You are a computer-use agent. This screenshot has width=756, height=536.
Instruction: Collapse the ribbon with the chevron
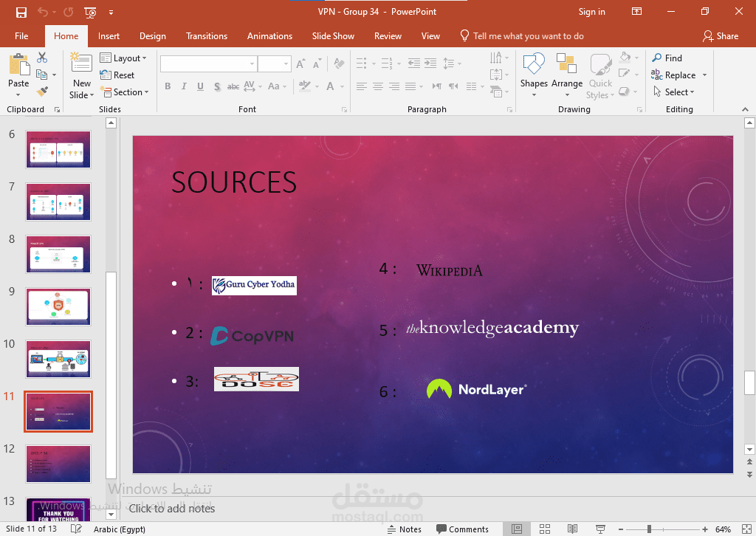[x=746, y=109]
